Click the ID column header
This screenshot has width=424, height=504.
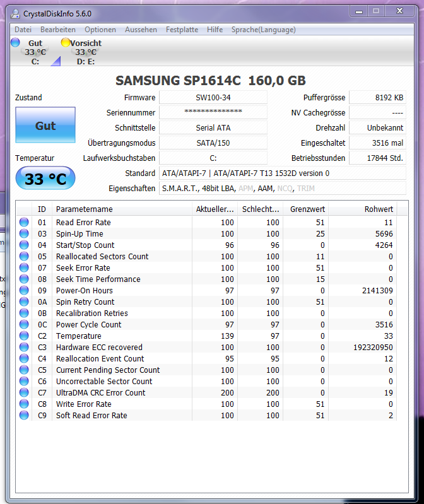[42, 209]
